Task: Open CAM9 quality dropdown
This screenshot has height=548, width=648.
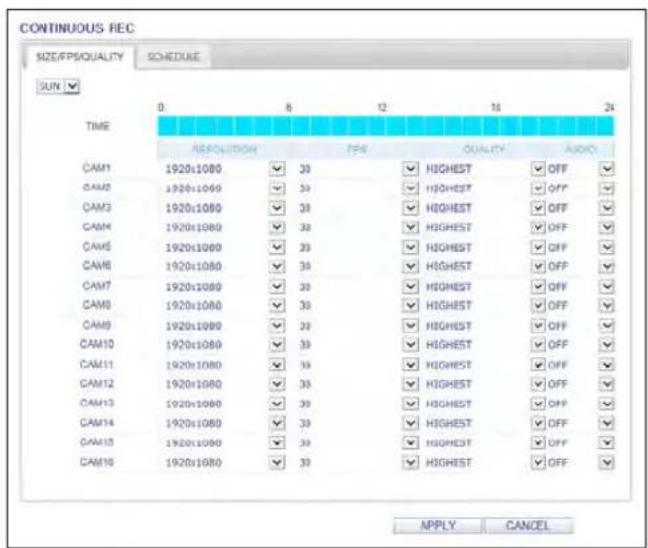Action: tap(538, 326)
